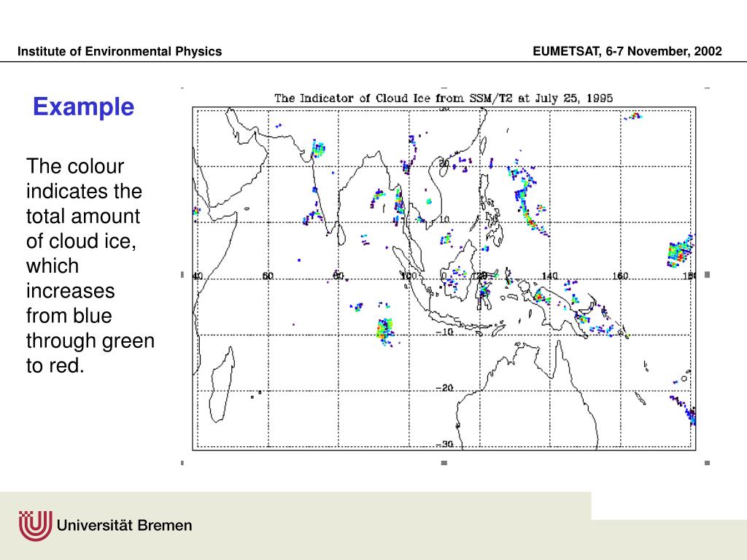Click the "Institute of Environmental Physics" header

(x=120, y=52)
